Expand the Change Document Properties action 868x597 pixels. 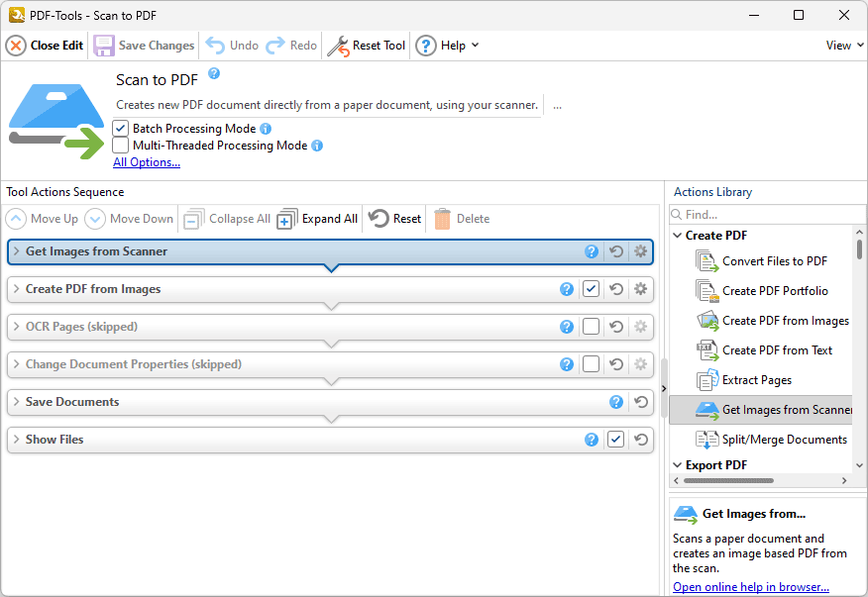(16, 364)
